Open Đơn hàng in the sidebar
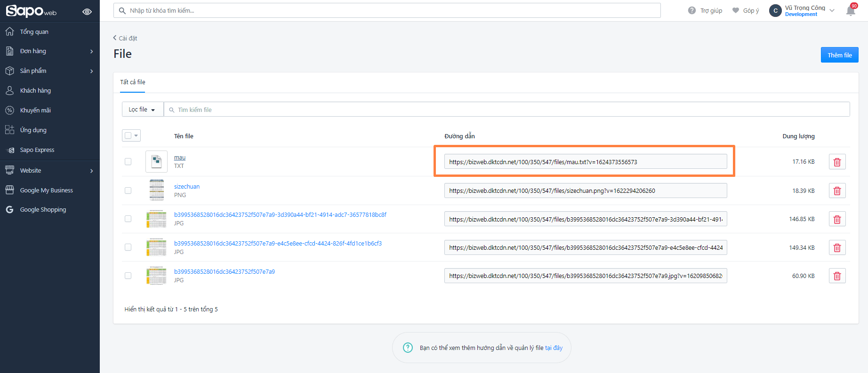 (33, 51)
